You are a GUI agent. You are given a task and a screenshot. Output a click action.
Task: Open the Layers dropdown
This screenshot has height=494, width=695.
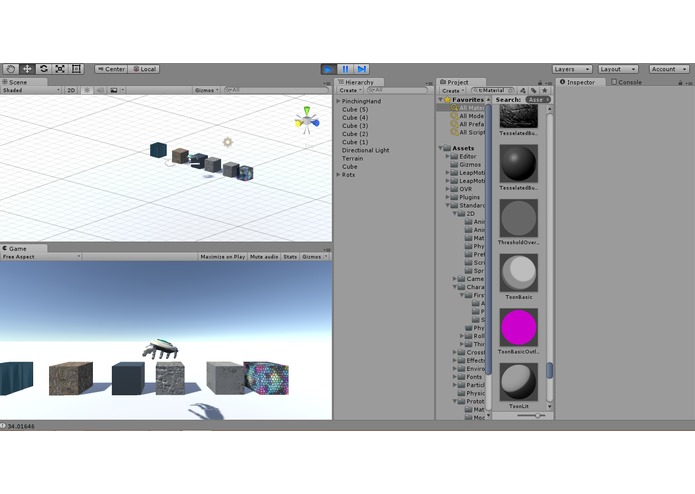click(x=572, y=69)
